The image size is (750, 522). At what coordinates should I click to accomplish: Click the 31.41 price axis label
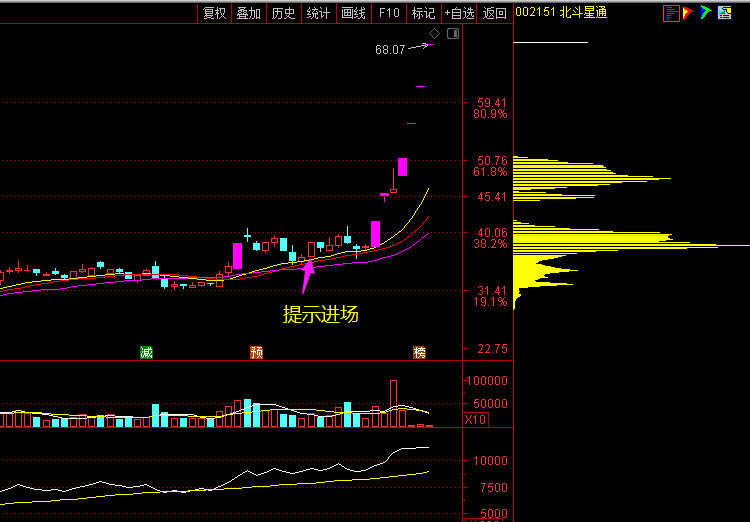(x=492, y=290)
